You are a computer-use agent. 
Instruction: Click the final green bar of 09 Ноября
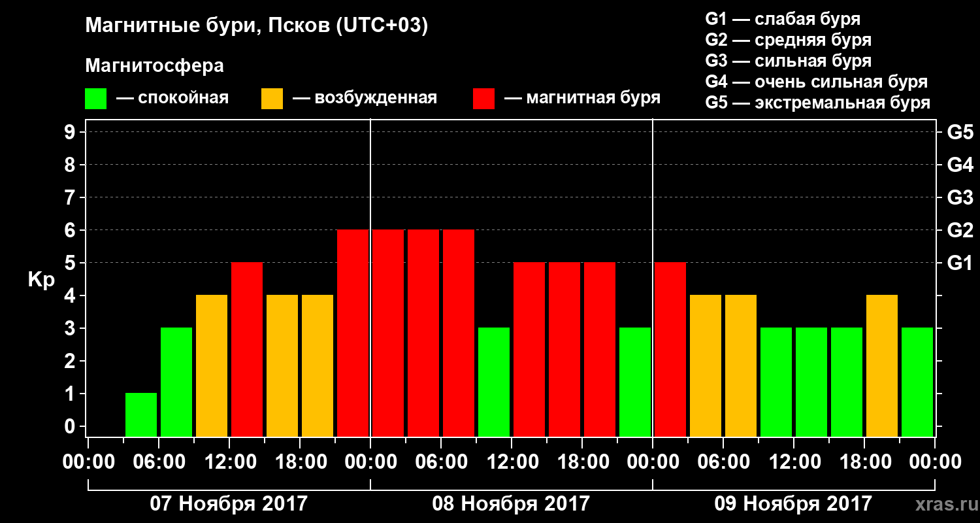coord(917,382)
